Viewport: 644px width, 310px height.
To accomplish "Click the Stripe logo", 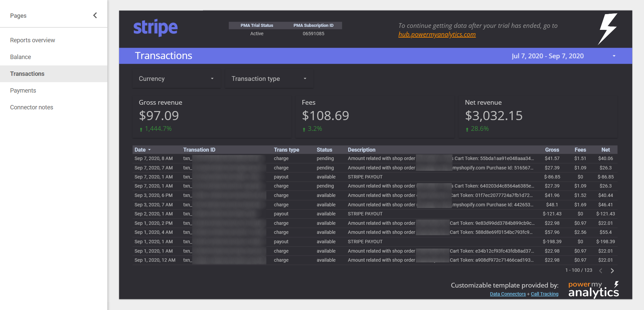I will click(x=155, y=28).
